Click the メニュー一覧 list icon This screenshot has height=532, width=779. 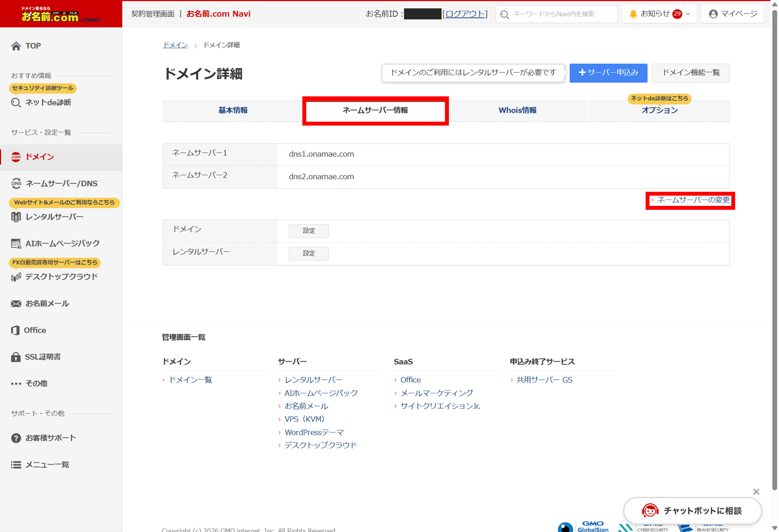point(16,465)
